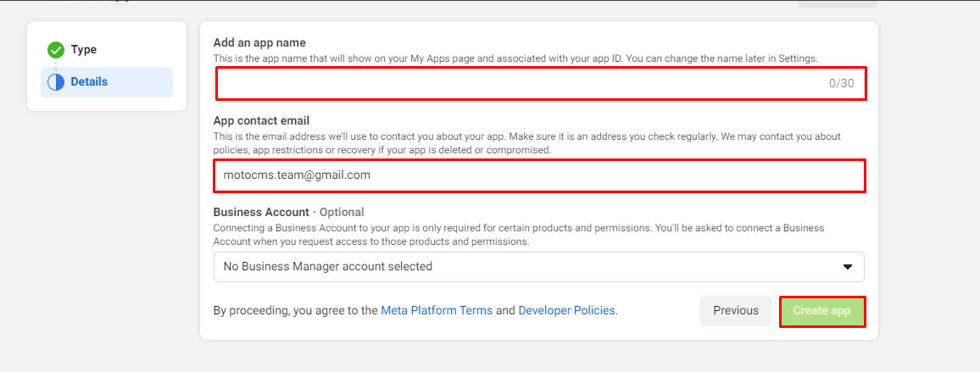Click the 'Business Account · Optional' heading

tap(289, 212)
